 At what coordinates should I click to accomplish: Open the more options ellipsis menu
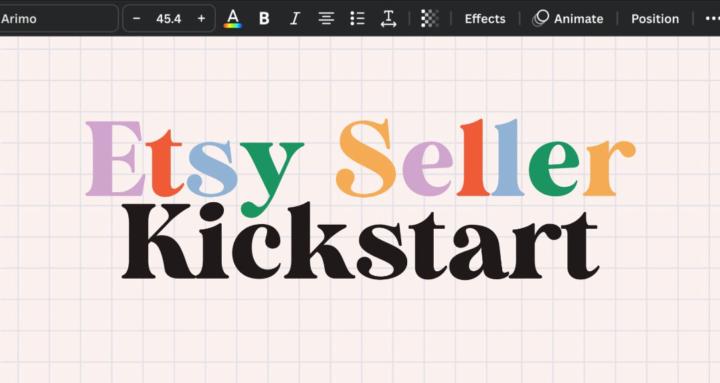click(712, 19)
